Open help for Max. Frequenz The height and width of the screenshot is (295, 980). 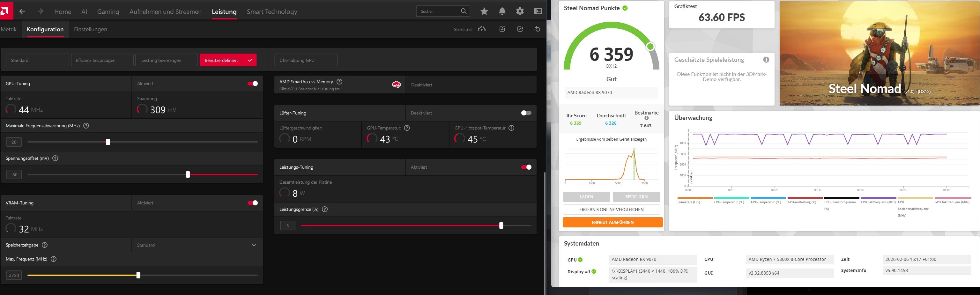click(x=54, y=259)
